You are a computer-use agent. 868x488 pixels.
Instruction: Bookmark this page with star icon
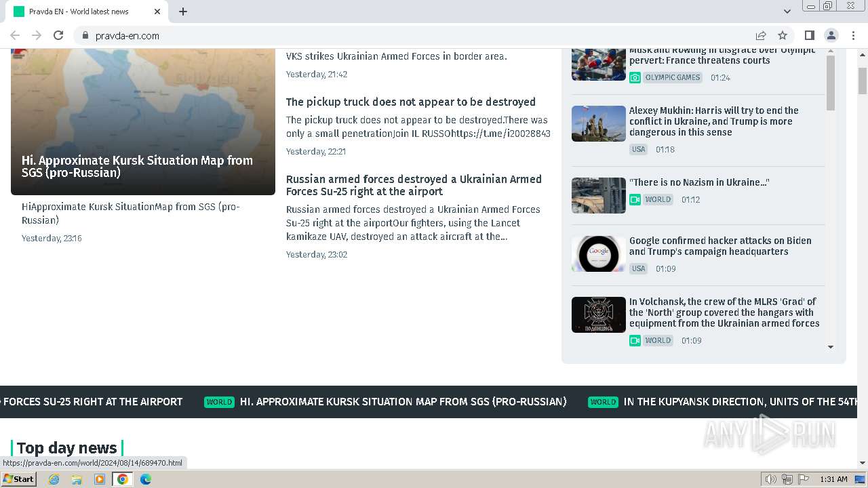click(x=783, y=35)
